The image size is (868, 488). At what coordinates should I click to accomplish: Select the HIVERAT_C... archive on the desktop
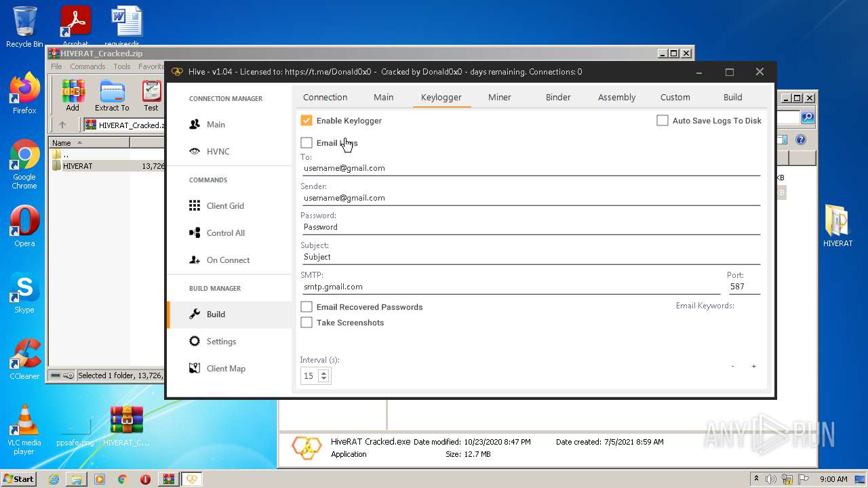127,426
